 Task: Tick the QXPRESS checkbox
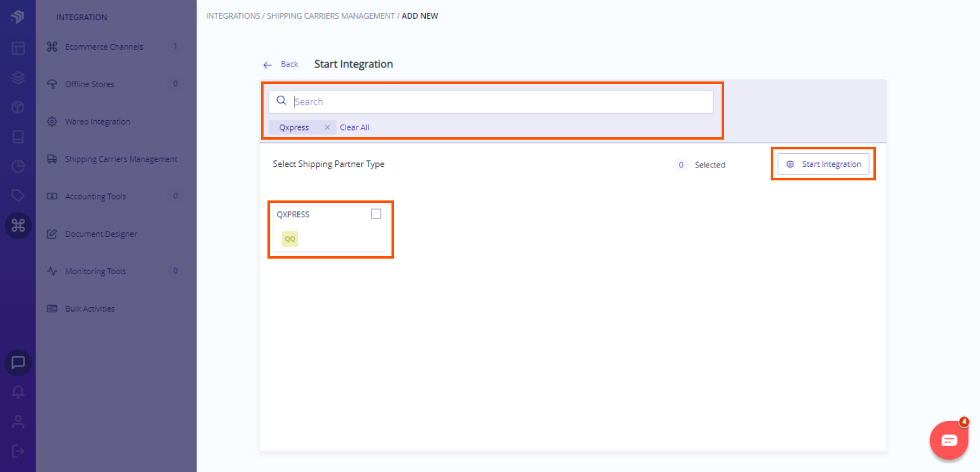[376, 214]
